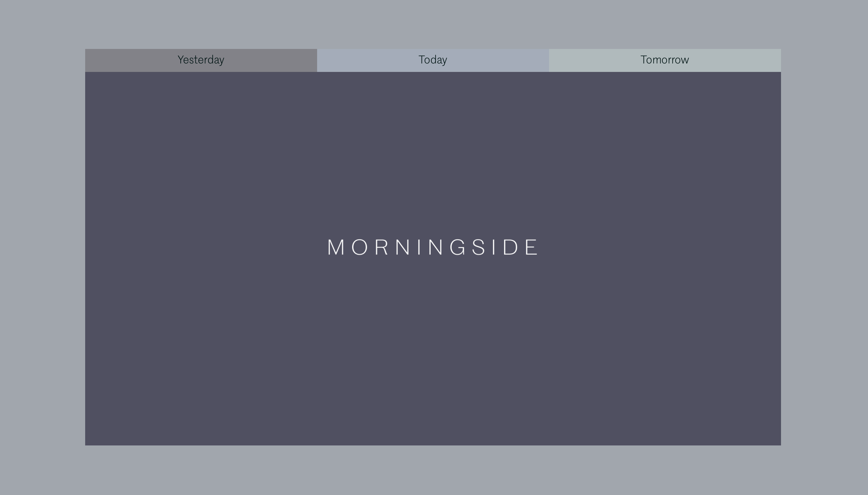The width and height of the screenshot is (868, 495).
Task: Click the light gray page background outside panel
Action: [41, 238]
